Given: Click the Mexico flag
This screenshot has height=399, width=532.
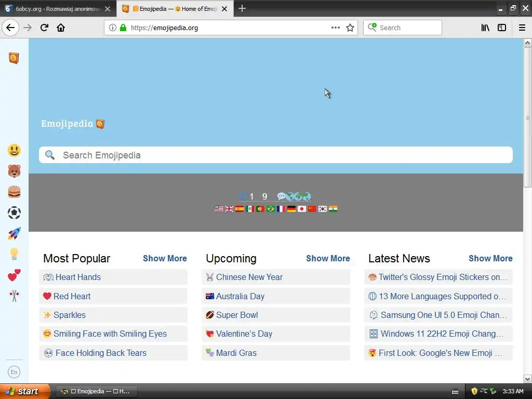Looking at the screenshot, I should point(250,209).
